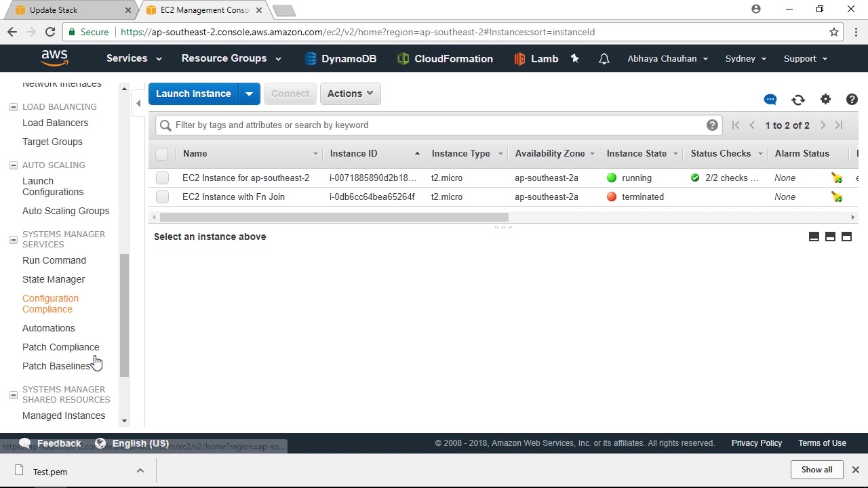Screen dimensions: 868x488
Task: Create alarm for terminated instance row
Action: tap(837, 197)
